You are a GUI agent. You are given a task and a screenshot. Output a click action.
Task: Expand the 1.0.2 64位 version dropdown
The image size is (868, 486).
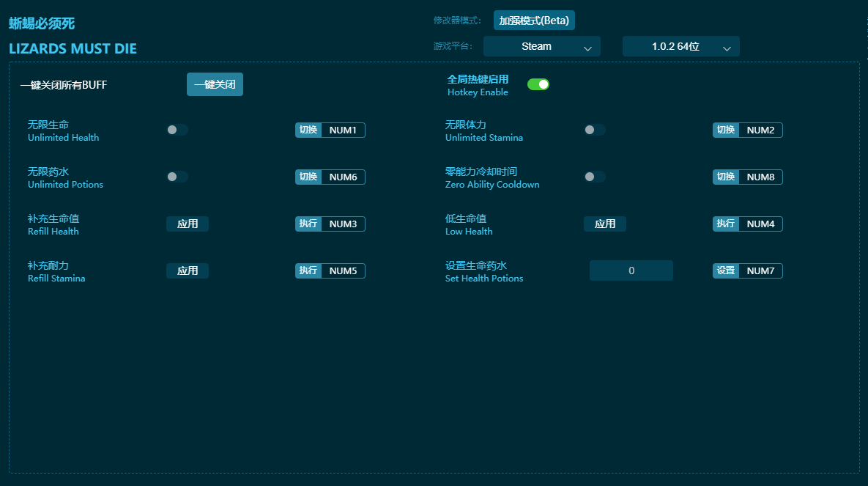pyautogui.click(x=680, y=46)
